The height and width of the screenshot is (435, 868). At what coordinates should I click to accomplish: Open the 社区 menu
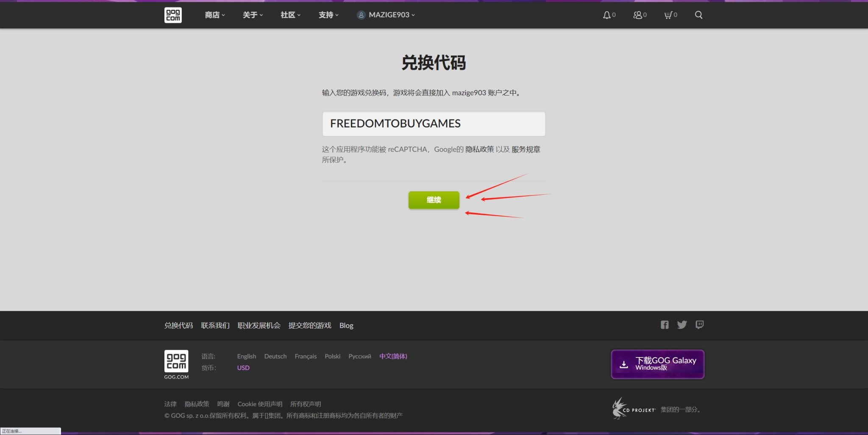tap(289, 15)
